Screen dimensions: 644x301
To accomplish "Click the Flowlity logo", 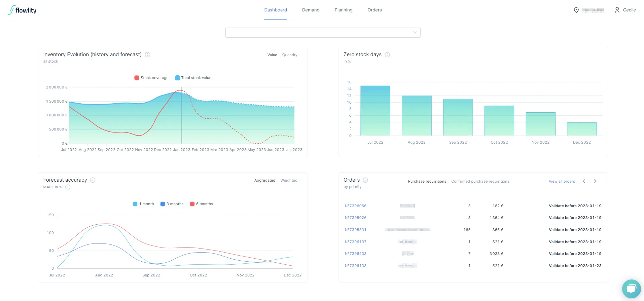I will (22, 10).
